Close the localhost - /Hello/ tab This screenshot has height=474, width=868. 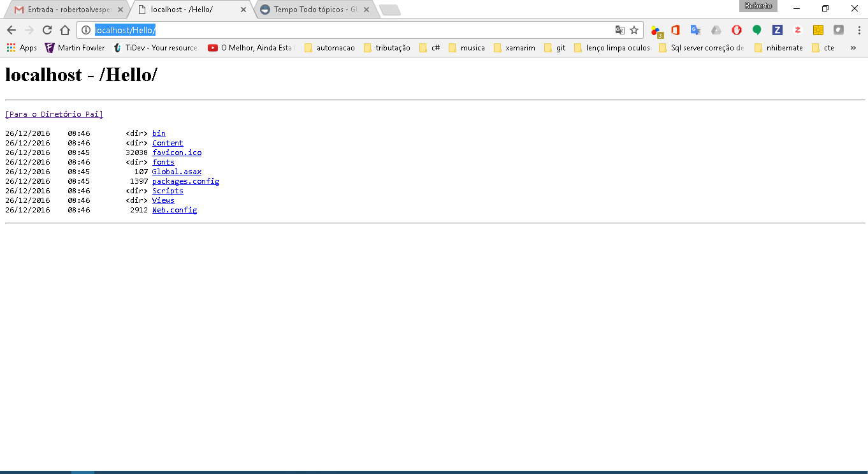(243, 10)
